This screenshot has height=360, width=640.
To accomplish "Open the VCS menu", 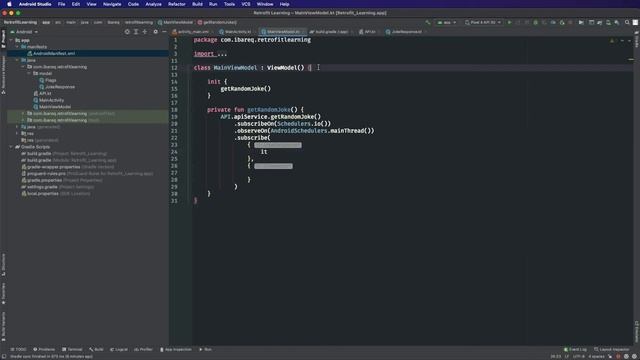I will tap(246, 4).
